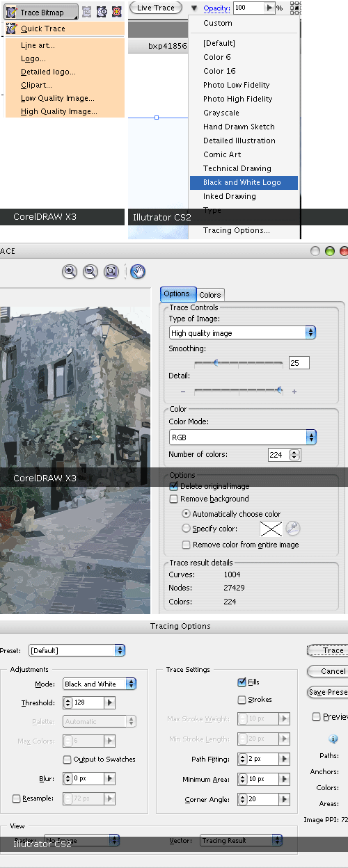Click the Save Preset button
Viewport: 348px width, 868px height.
tap(328, 692)
